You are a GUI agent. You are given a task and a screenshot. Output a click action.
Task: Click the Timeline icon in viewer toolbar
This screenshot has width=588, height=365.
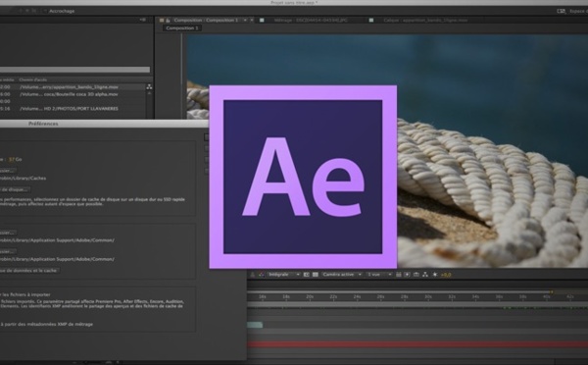pos(416,275)
